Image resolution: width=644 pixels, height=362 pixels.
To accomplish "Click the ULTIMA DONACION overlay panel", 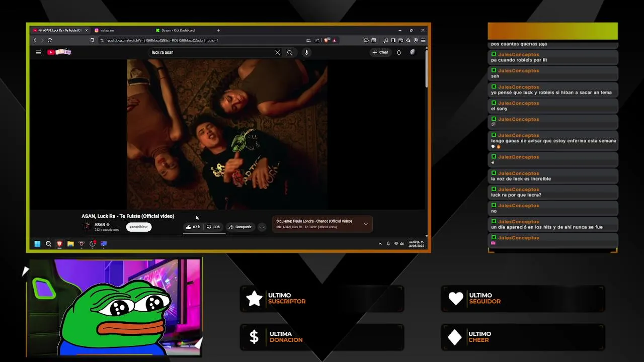I will [322, 337].
